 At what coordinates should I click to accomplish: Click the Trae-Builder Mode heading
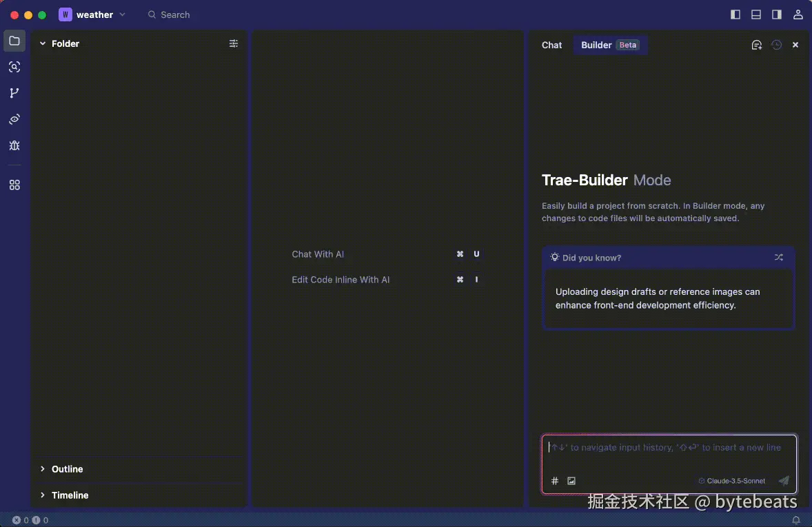pyautogui.click(x=606, y=180)
